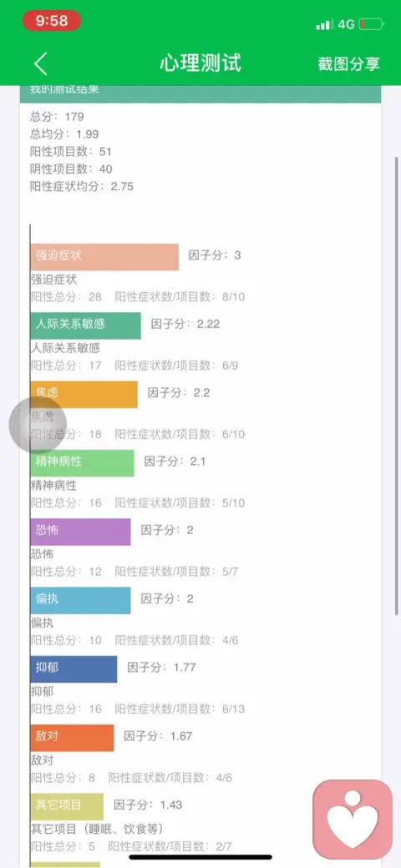Select the dark blue 抑郁 bar
Image resolution: width=401 pixels, height=868 pixels.
tap(74, 669)
